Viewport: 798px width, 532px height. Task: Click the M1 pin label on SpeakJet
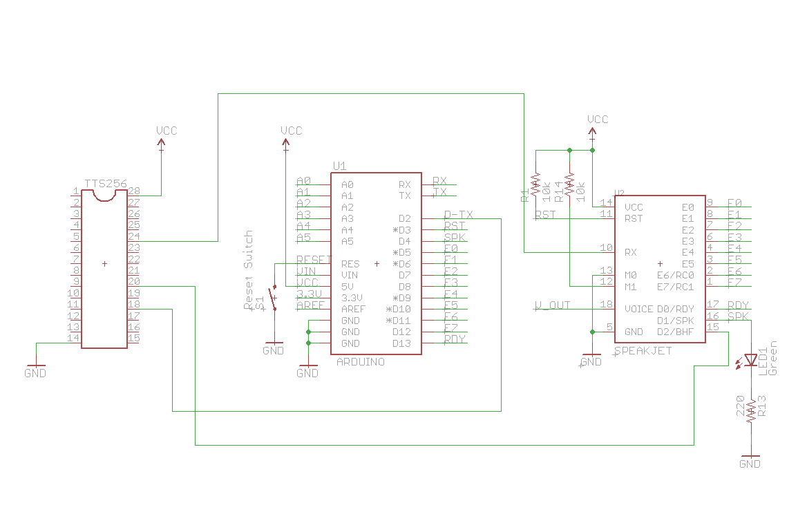(631, 287)
